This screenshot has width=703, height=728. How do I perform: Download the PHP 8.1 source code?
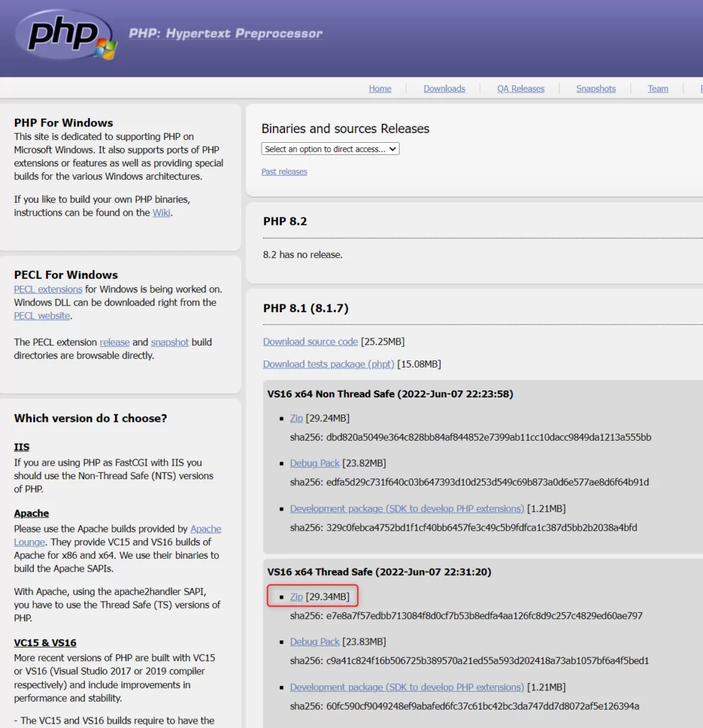(x=310, y=342)
